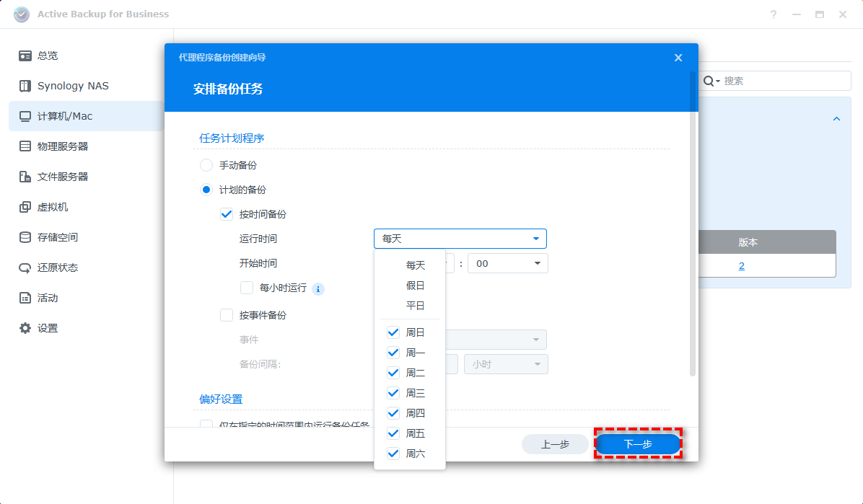Screen dimensions: 863x504
Task: Click the 下一步 (Next) button
Action: point(638,443)
